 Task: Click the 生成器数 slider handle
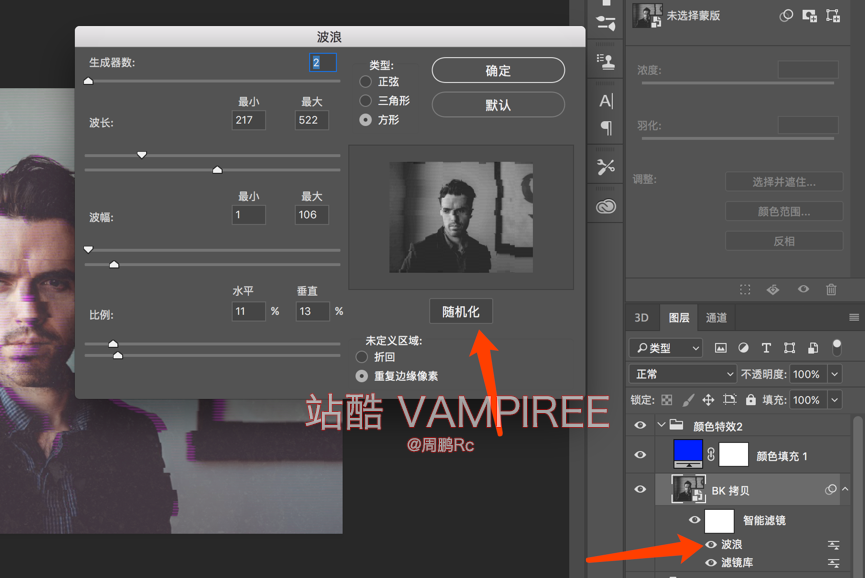(x=88, y=82)
